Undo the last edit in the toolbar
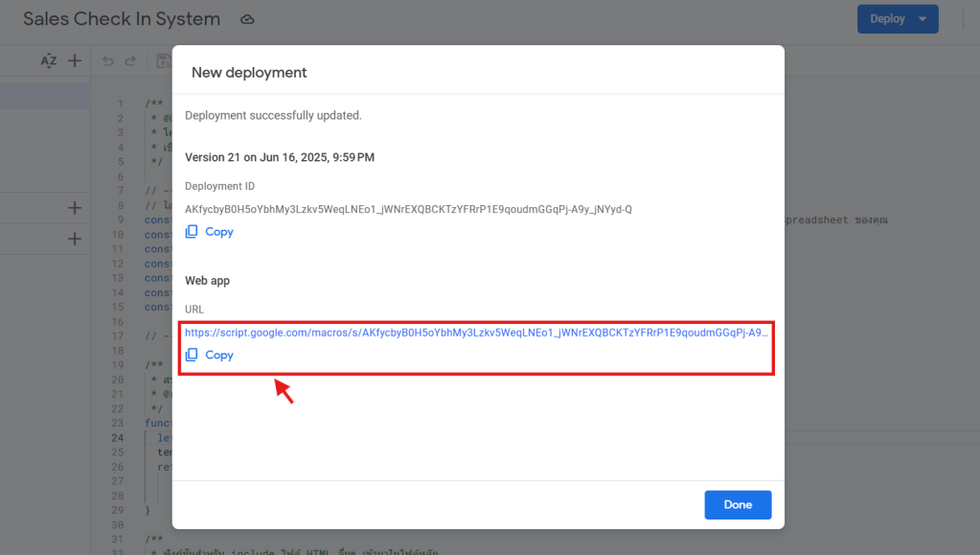Screen dimensions: 980x555 coord(107,60)
